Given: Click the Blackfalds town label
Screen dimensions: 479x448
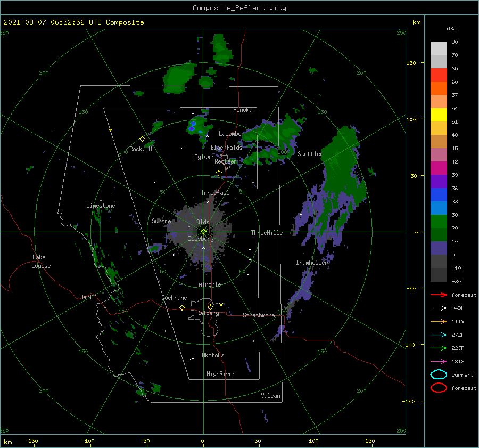Looking at the screenshot, I should click(226, 148).
